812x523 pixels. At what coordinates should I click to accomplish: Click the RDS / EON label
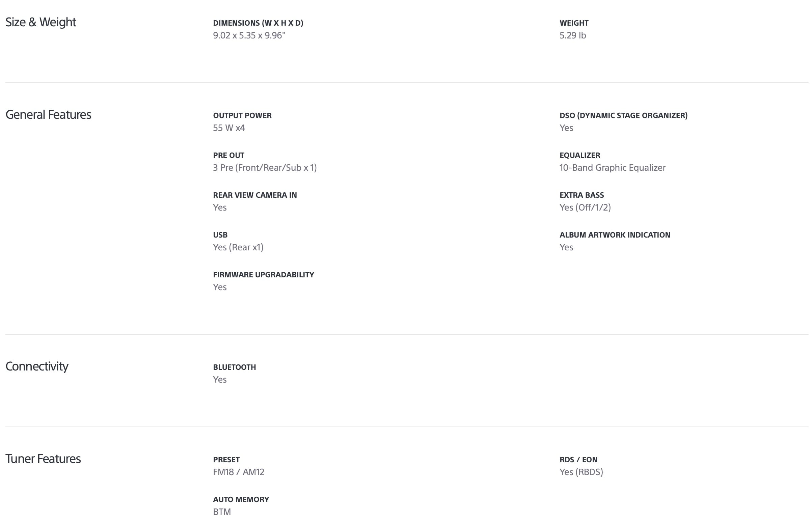pos(578,460)
